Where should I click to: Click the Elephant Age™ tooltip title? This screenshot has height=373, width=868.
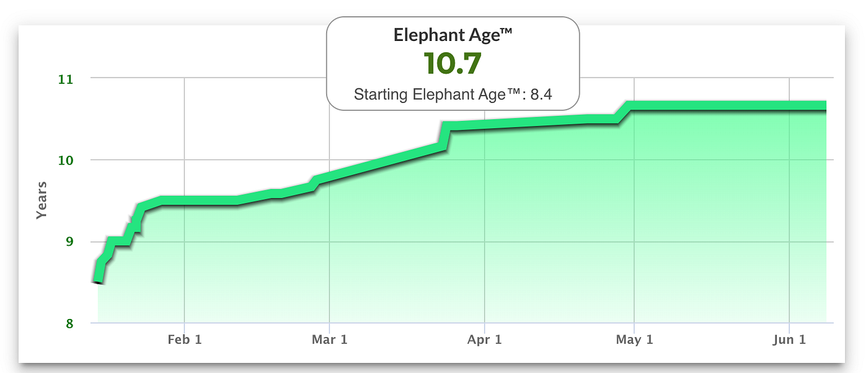[453, 35]
